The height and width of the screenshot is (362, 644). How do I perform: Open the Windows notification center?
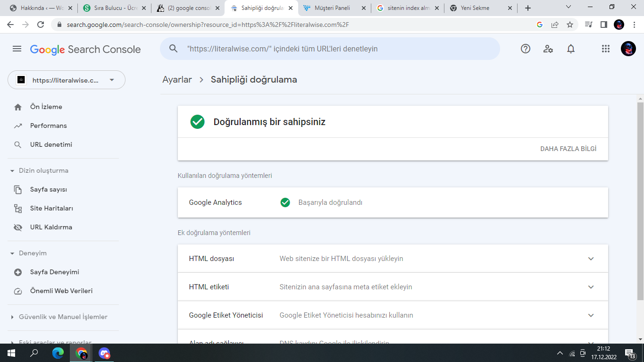pos(629,353)
